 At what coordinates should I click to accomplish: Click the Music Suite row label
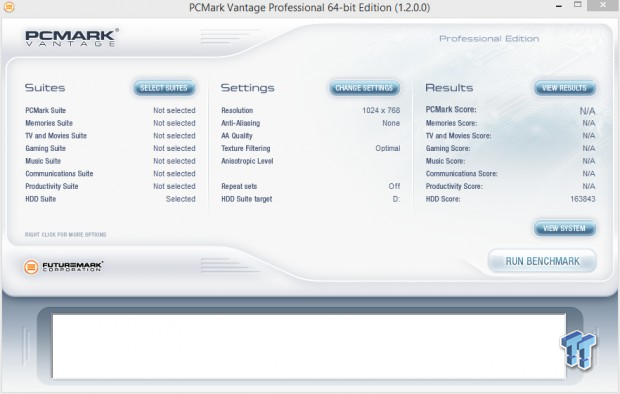pyautogui.click(x=43, y=161)
